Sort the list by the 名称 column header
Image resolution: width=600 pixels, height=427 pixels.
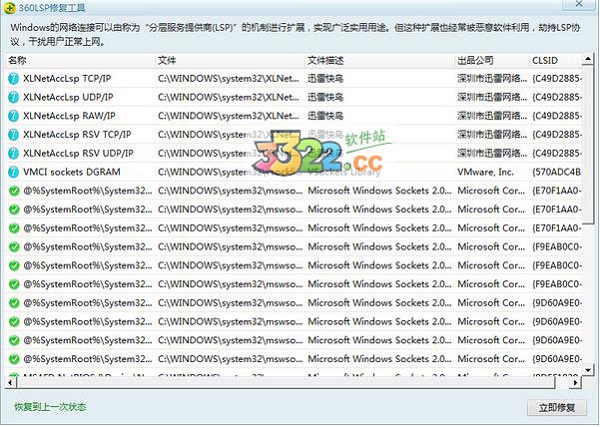pos(79,60)
